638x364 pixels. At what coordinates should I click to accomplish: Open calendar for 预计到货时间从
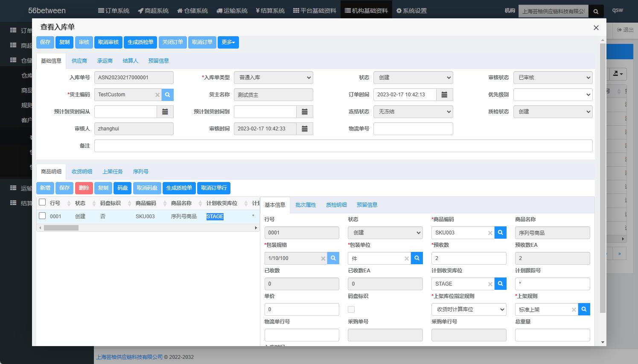click(x=165, y=112)
